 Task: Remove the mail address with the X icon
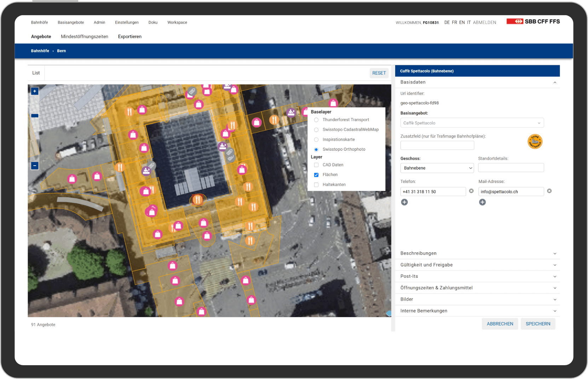click(549, 191)
